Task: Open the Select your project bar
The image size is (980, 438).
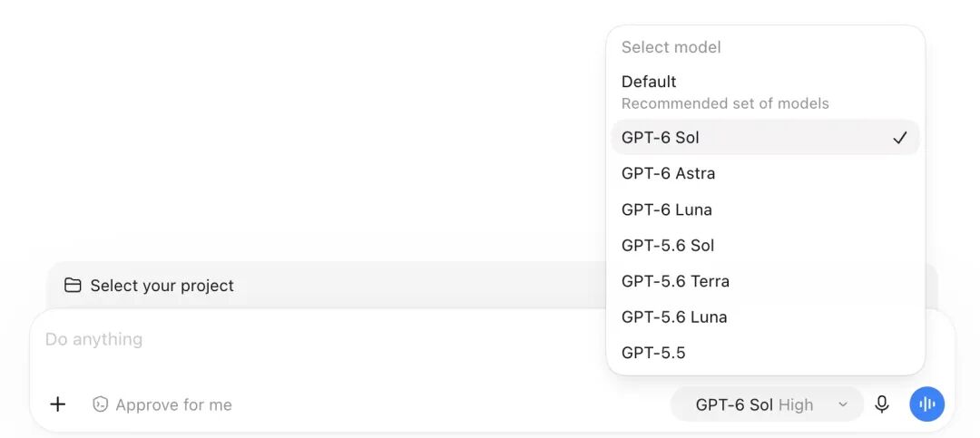Action: [x=325, y=286]
